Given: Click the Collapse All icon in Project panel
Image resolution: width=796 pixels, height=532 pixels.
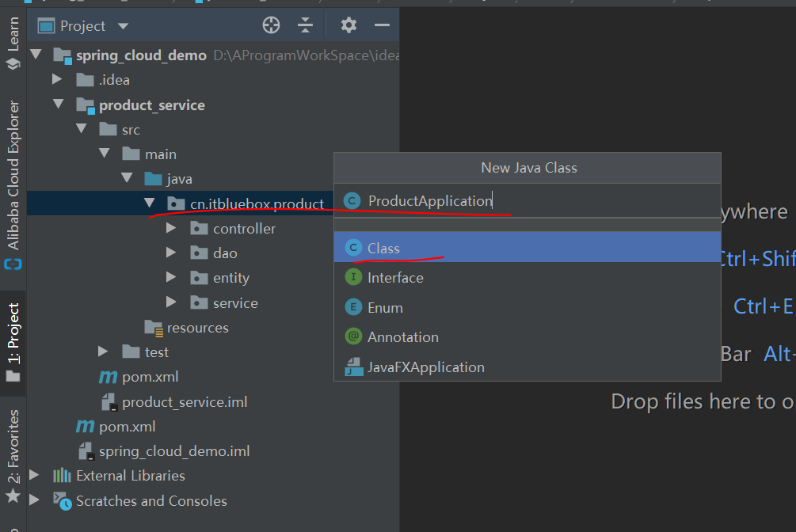Looking at the screenshot, I should [306, 25].
